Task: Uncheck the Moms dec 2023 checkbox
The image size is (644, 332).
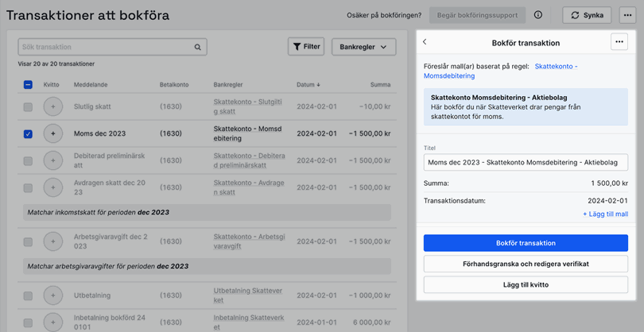Action: point(28,134)
